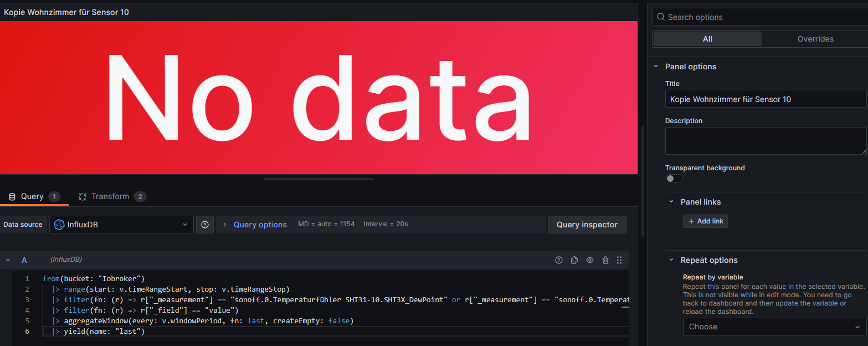Switch to the Query tab
Image resolution: width=868 pixels, height=346 pixels.
tap(34, 196)
